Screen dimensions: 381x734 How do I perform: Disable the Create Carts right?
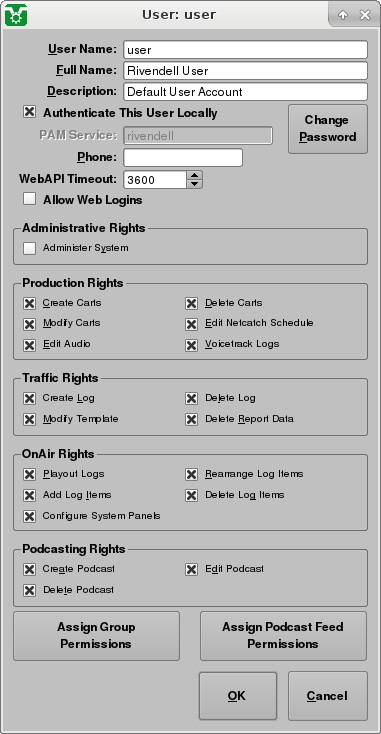[29, 303]
